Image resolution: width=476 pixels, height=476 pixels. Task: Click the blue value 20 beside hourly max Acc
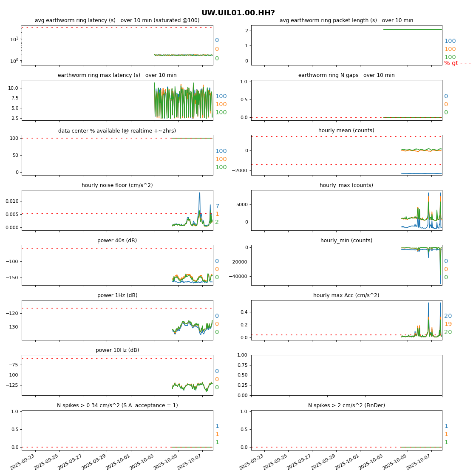click(448, 316)
